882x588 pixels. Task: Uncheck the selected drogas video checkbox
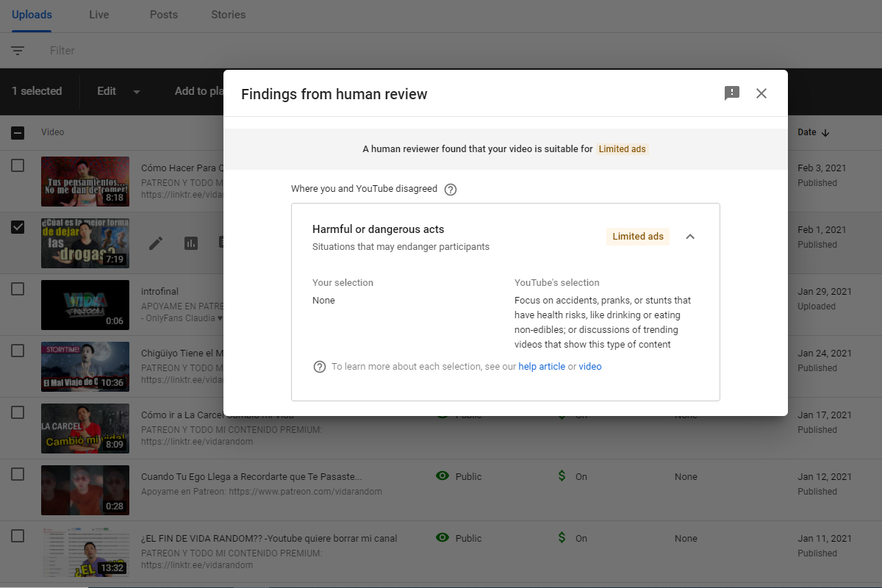18,227
